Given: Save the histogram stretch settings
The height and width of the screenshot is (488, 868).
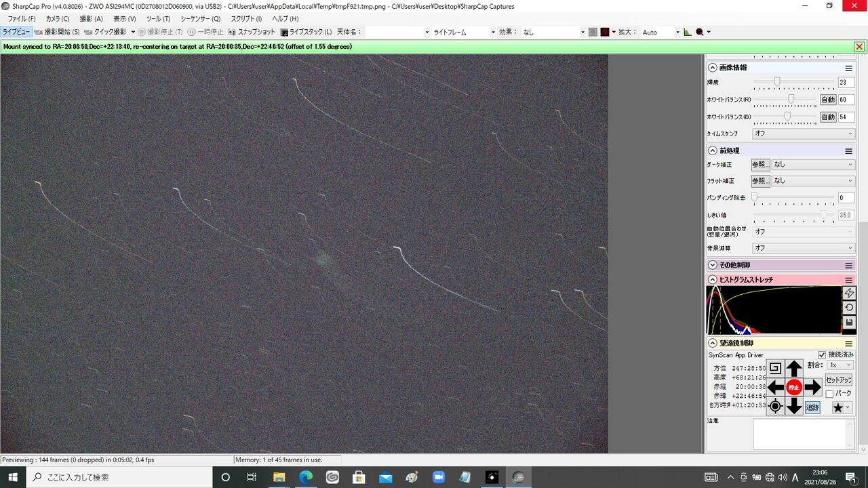Looking at the screenshot, I should pos(849,323).
